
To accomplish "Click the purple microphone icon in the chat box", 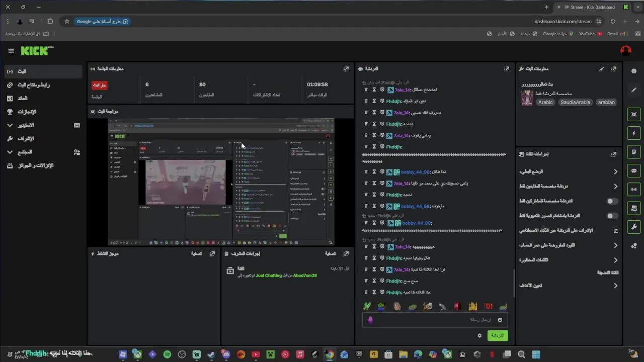I will [x=371, y=320].
